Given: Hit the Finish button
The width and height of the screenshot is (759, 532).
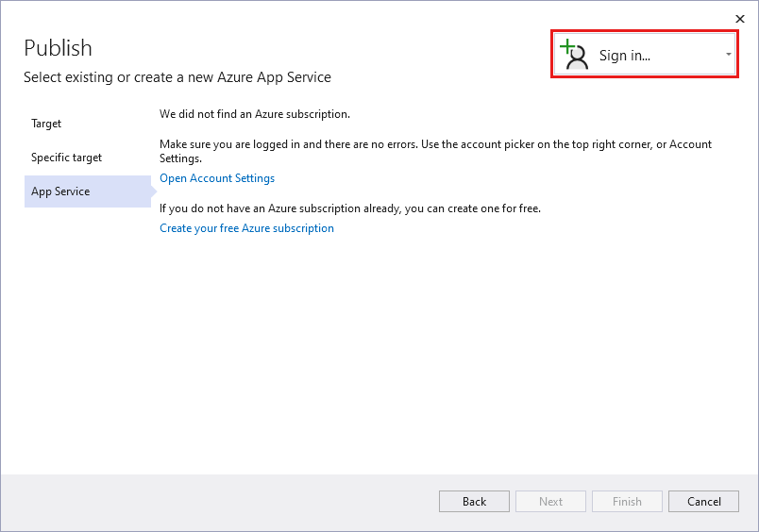Looking at the screenshot, I should click(627, 502).
